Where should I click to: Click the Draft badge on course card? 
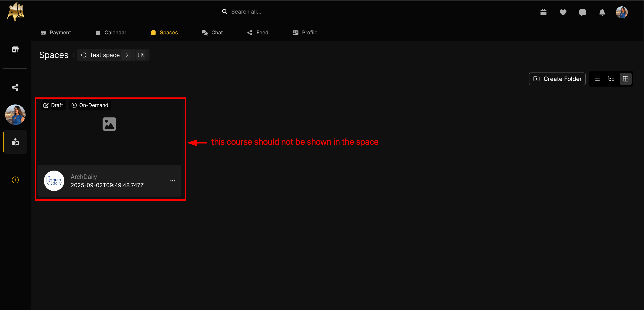click(x=53, y=105)
